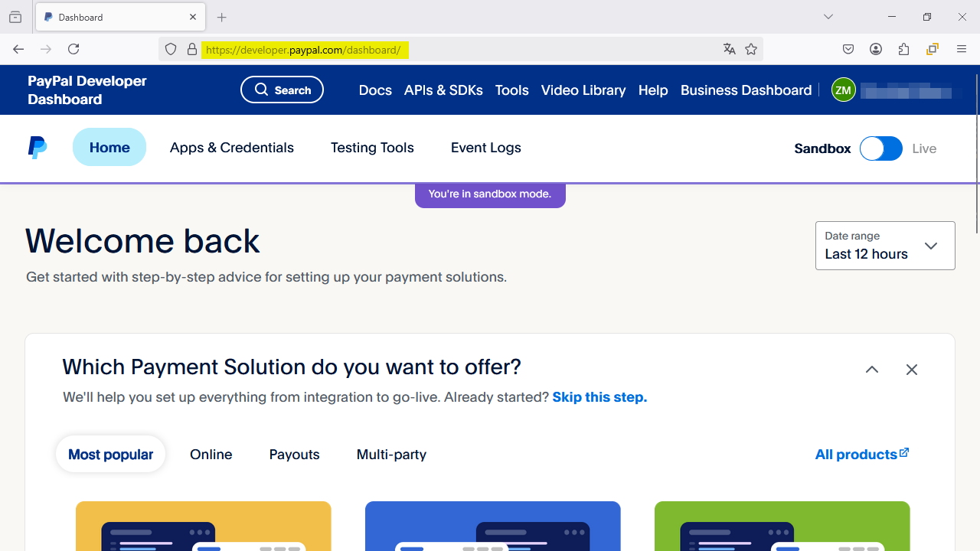
Task: Open the PayPal Developer Search button
Action: point(282,90)
